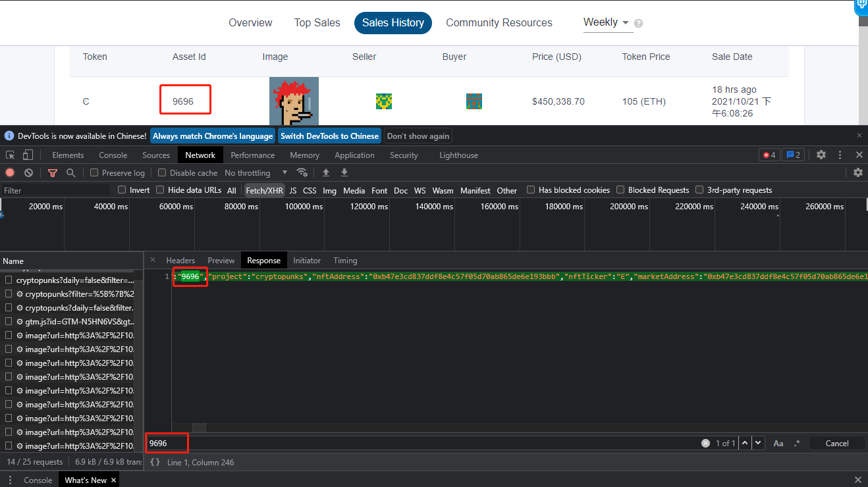The image size is (868, 487).
Task: Go to previous search match
Action: point(745,443)
